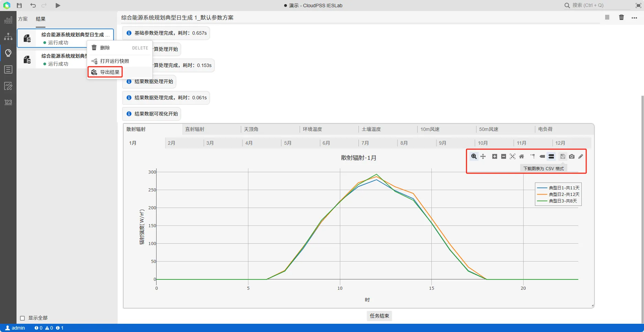Reset chart axes with home icon

coord(522,156)
